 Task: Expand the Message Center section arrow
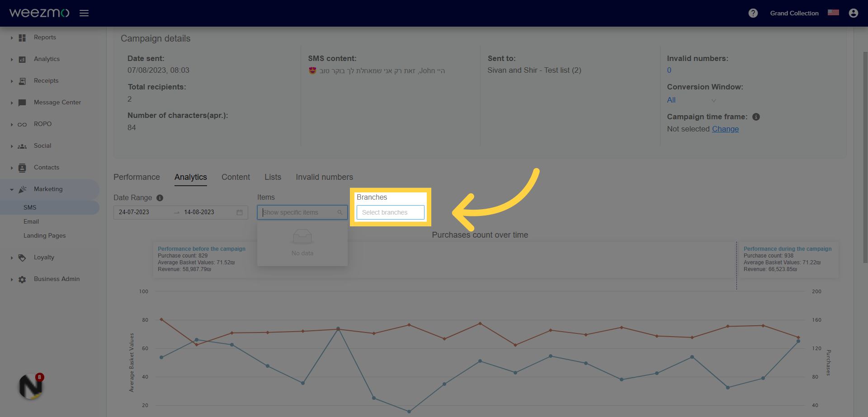12,103
